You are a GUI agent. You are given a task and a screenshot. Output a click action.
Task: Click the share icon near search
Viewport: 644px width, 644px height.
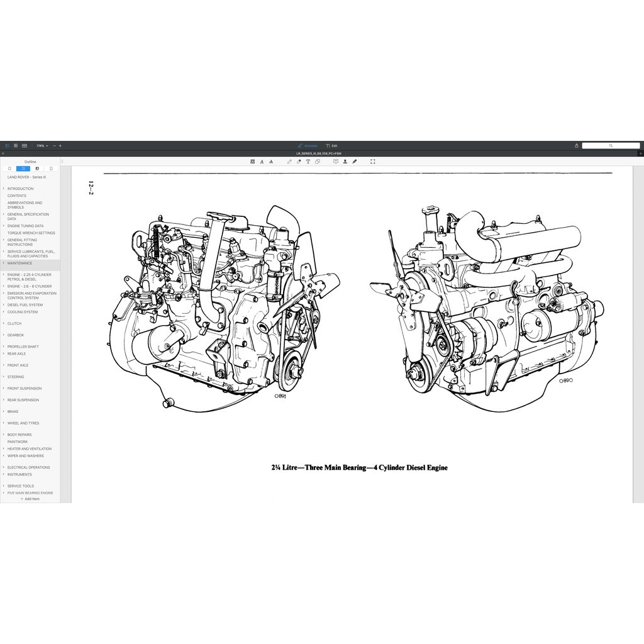click(577, 145)
